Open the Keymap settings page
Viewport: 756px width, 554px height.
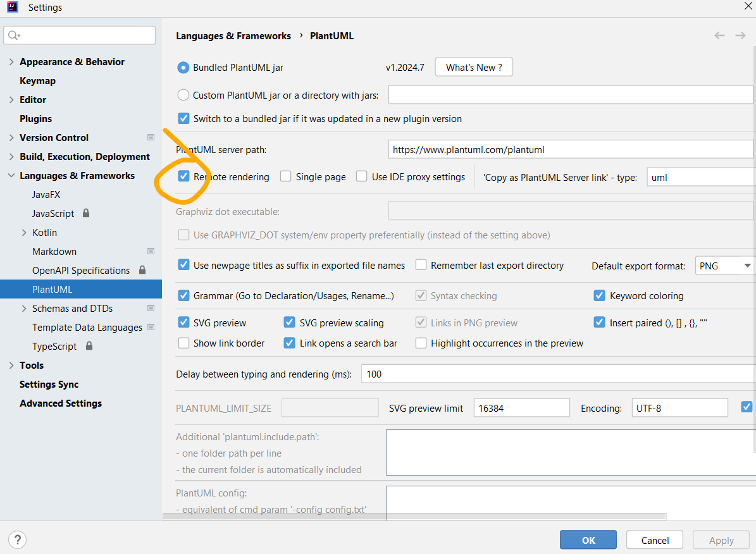point(37,81)
